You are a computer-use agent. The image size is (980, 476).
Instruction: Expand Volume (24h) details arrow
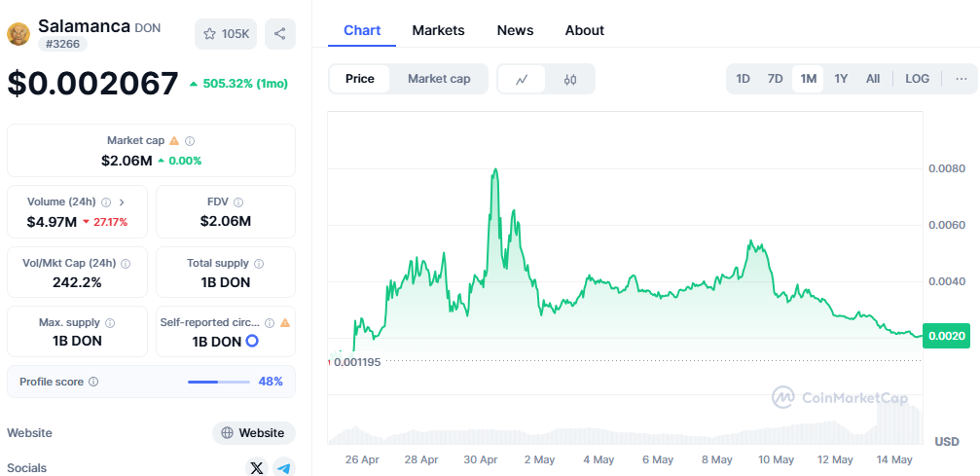122,202
